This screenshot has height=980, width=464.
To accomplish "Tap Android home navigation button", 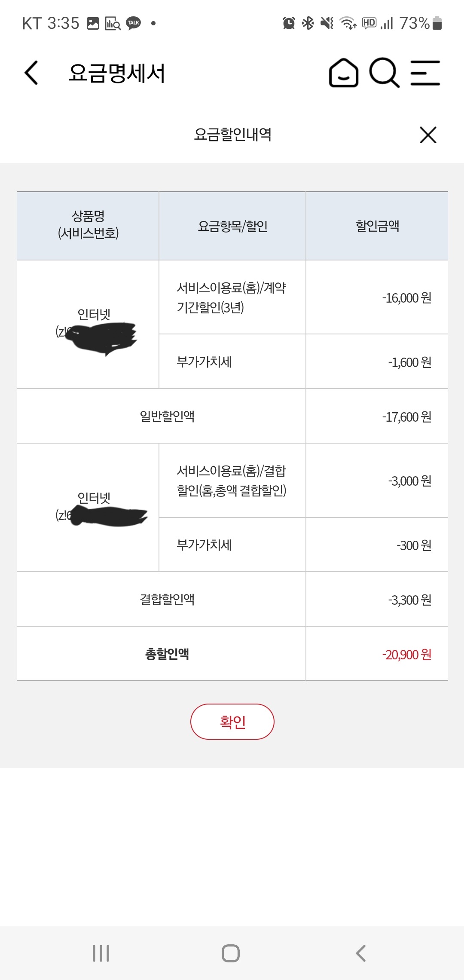I will [231, 953].
